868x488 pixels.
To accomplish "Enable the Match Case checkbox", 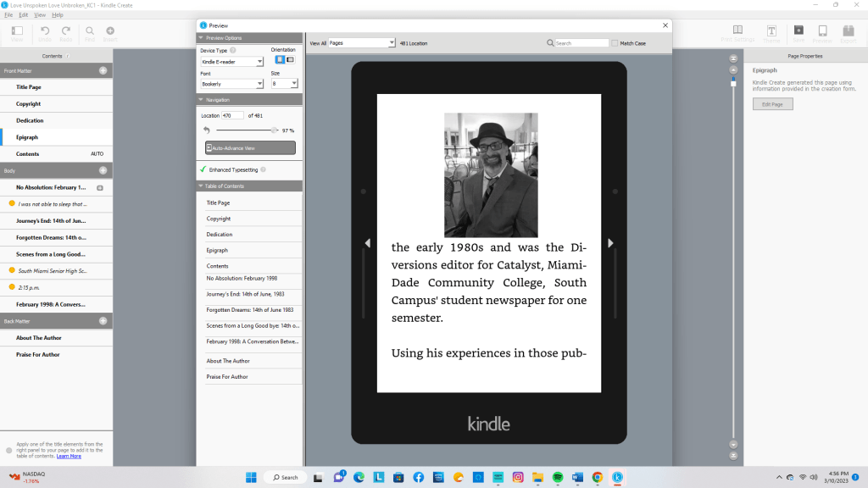I will (615, 42).
